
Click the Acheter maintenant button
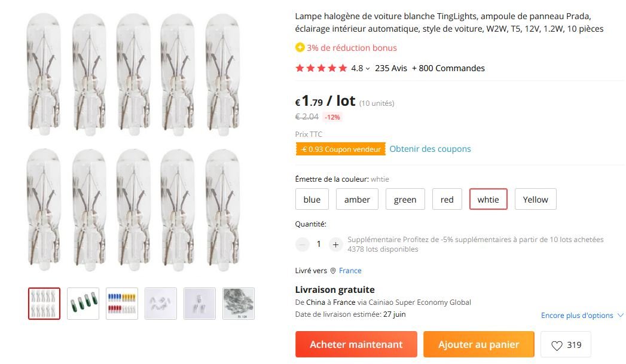pos(356,344)
